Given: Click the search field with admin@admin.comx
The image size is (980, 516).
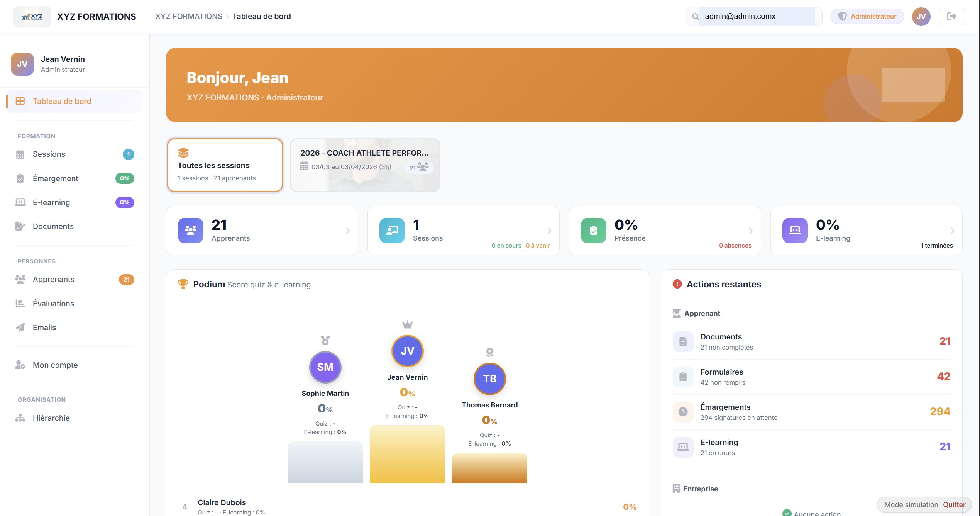Looking at the screenshot, I should (757, 16).
